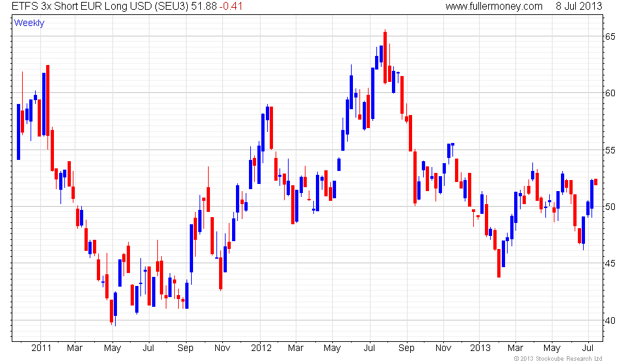
Task: Click the date 8 Jul 2013
Action: coord(579,6)
